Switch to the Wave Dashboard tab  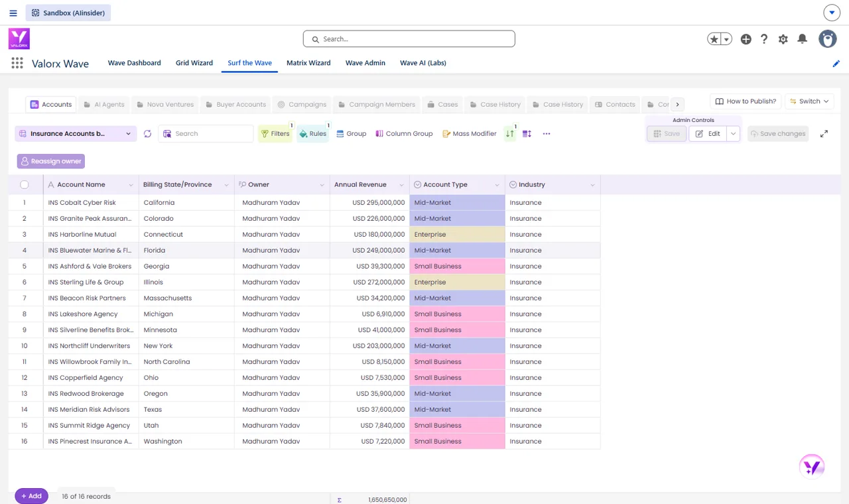[x=135, y=63]
